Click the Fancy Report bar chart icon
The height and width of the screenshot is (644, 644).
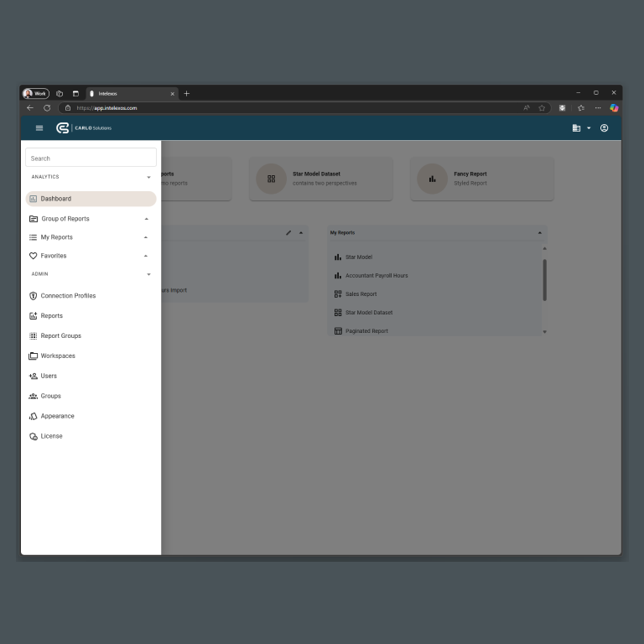(432, 179)
